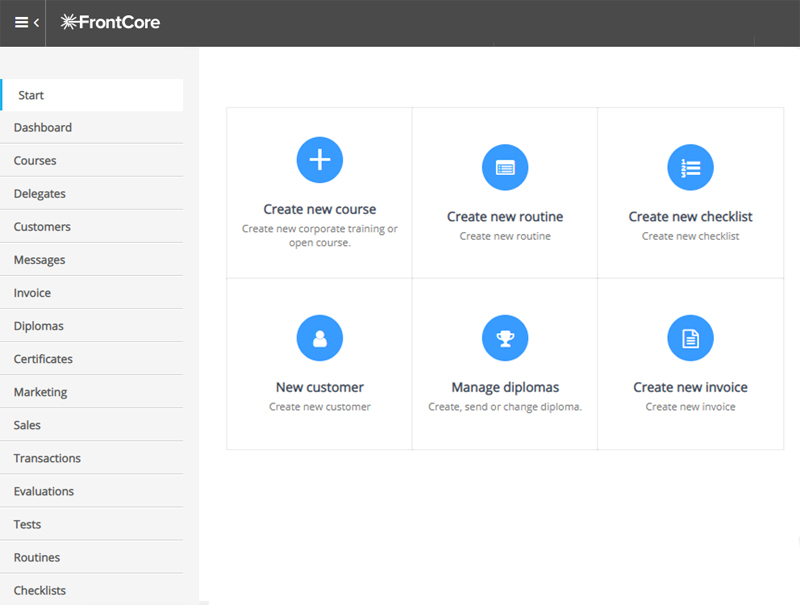Screen dimensions: 800x605
Task: Click the blue plus icon for new course
Action: 320,159
